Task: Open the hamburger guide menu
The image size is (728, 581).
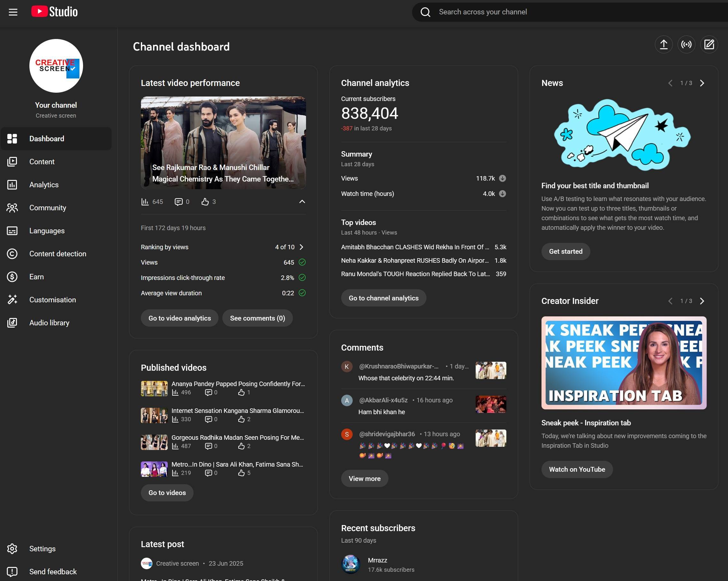Action: click(13, 12)
